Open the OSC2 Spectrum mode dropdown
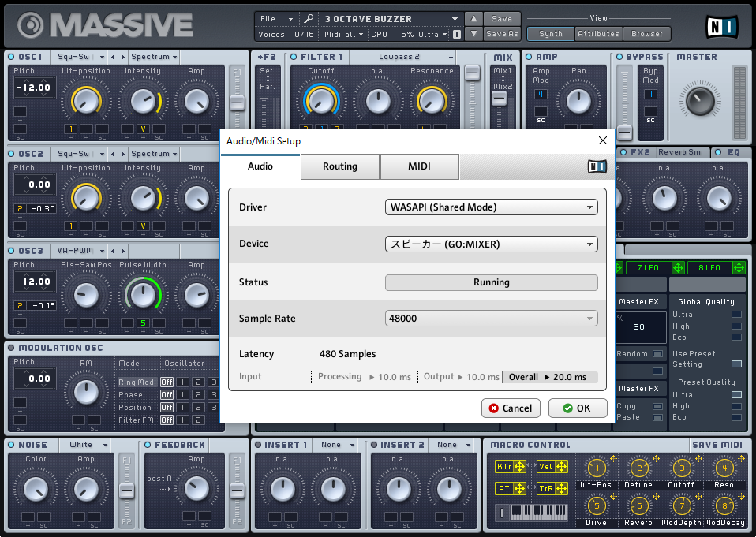The height and width of the screenshot is (537, 756). point(154,154)
